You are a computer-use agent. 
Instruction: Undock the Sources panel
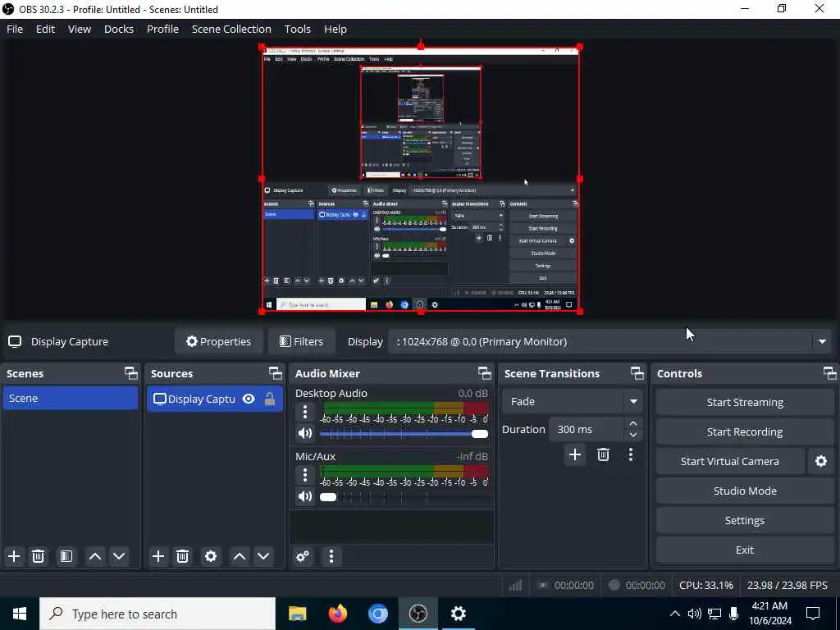tap(276, 373)
